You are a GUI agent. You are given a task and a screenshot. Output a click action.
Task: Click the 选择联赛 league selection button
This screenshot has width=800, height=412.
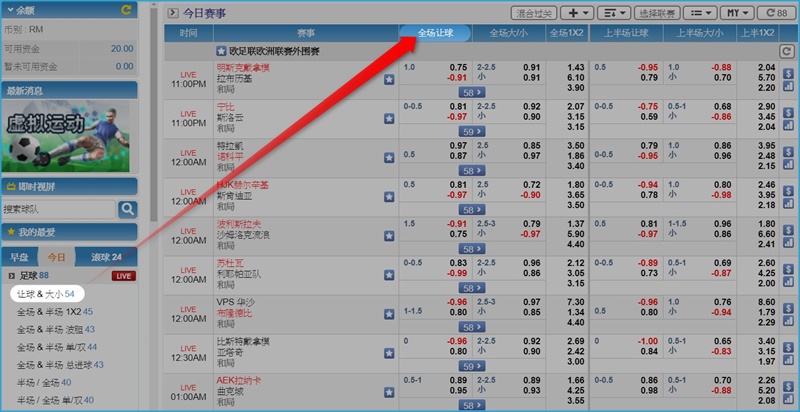tap(657, 13)
